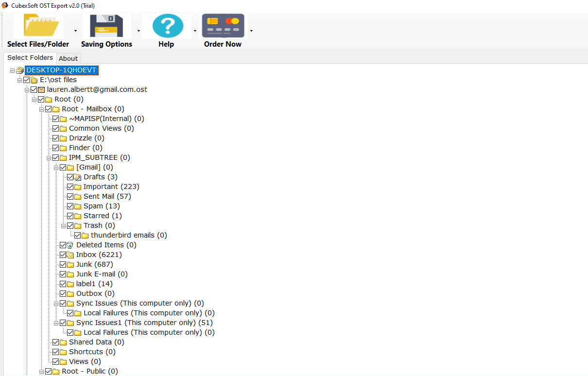Image resolution: width=588 pixels, height=376 pixels.
Task: Collapse the Trash folder node
Action: tap(64, 226)
